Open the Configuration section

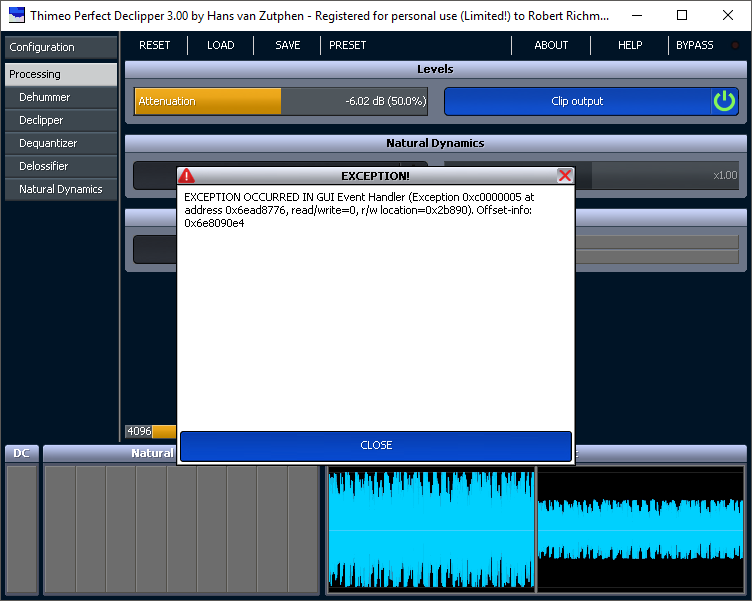61,47
